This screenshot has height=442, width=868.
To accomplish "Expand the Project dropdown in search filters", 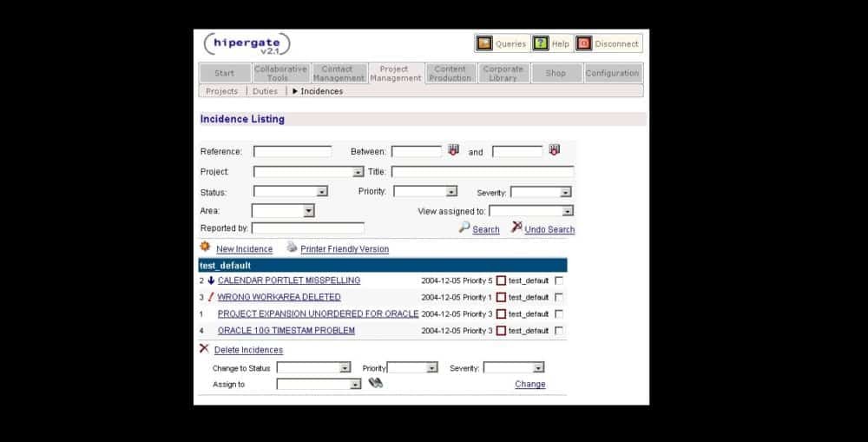I will pyautogui.click(x=358, y=172).
